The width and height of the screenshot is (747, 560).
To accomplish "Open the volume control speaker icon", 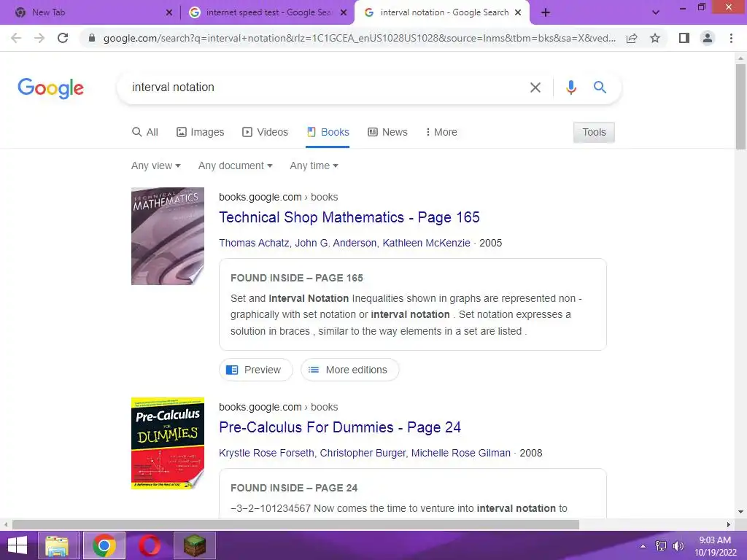I will 678,546.
